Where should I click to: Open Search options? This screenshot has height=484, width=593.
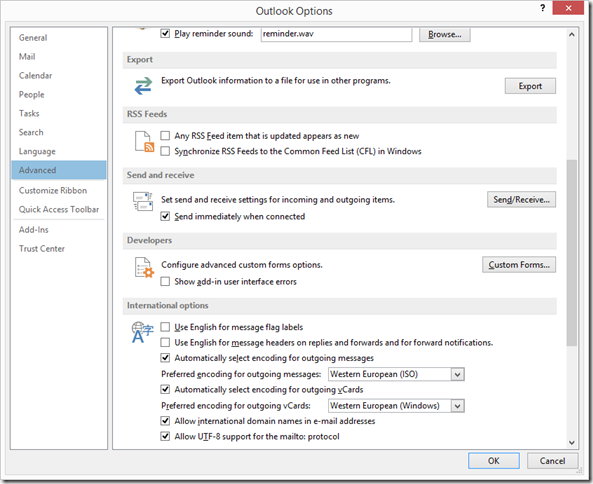pyautogui.click(x=59, y=132)
